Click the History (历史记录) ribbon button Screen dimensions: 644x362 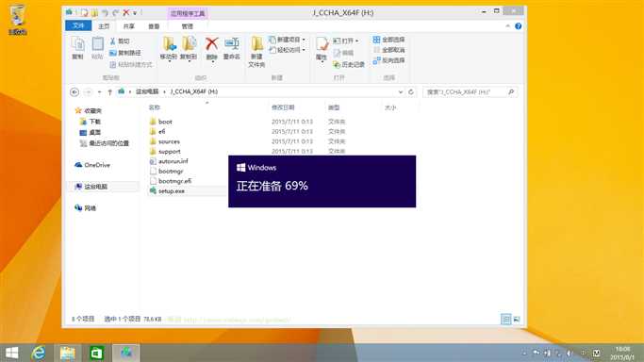349,64
